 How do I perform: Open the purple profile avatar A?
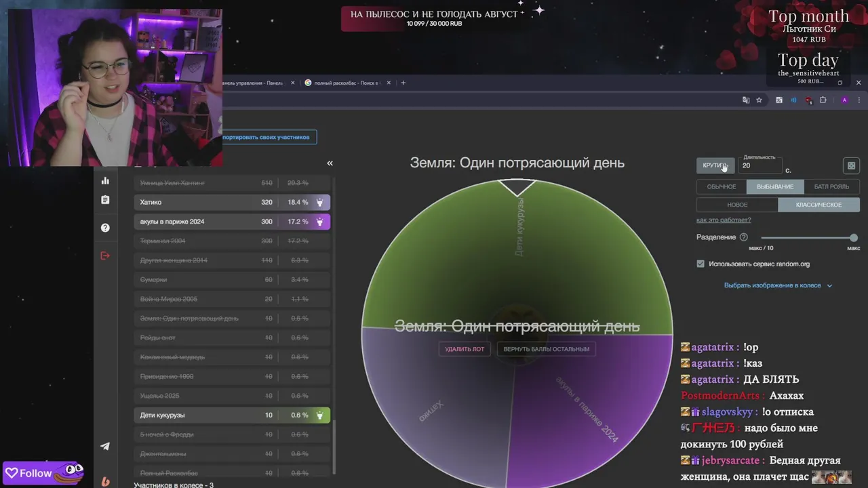pos(844,100)
